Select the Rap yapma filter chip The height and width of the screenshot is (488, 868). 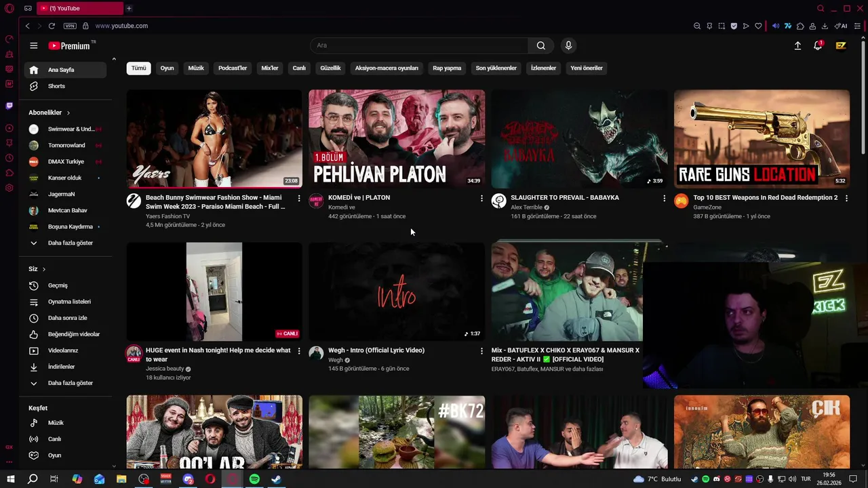[x=447, y=68]
